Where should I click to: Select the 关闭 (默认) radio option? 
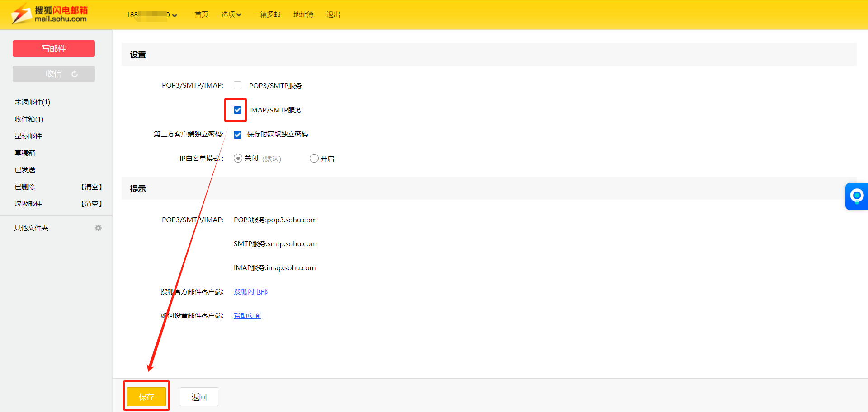[x=238, y=158]
